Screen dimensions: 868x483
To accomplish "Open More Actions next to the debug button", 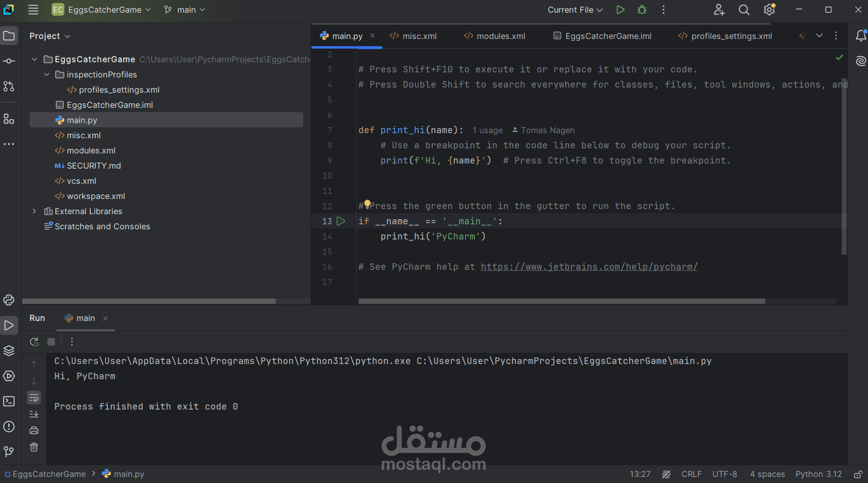I will pos(663,10).
